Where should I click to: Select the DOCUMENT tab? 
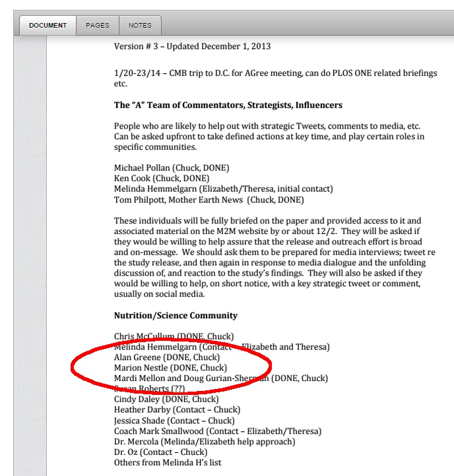pyautogui.click(x=48, y=26)
